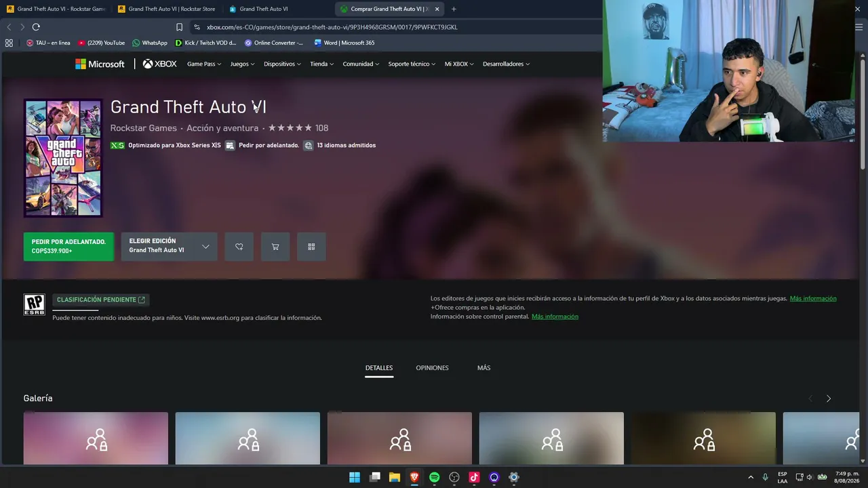Screen dimensions: 868x488
Task: Open the Kick / Twitch VOD bookmark
Action: pos(206,43)
